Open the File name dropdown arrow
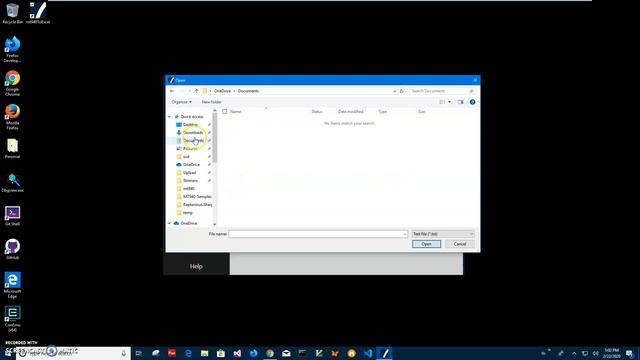The height and width of the screenshot is (360, 640). pos(404,234)
